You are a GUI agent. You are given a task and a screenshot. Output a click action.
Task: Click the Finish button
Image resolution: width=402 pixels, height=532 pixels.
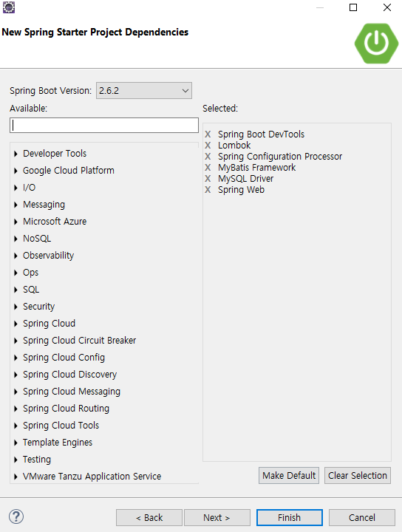coord(290,517)
